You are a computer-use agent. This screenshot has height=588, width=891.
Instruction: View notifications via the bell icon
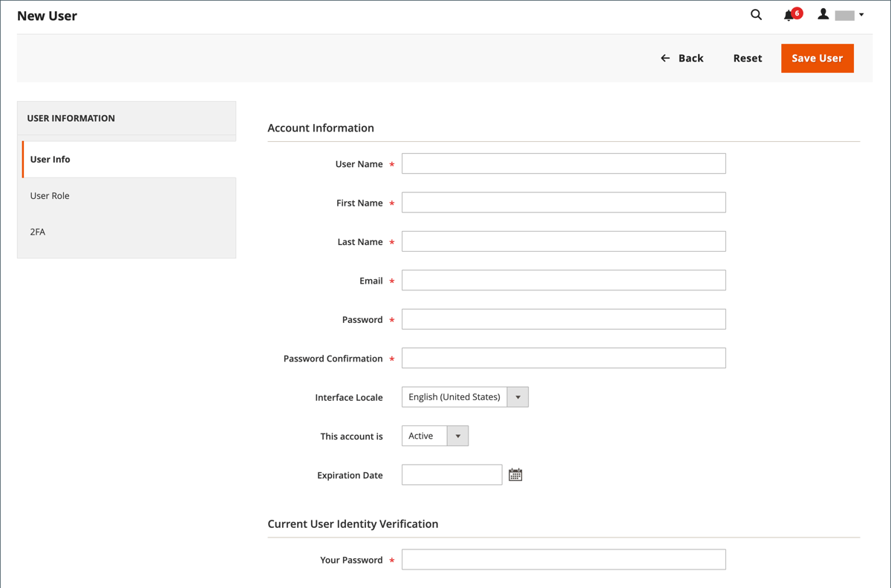click(789, 14)
